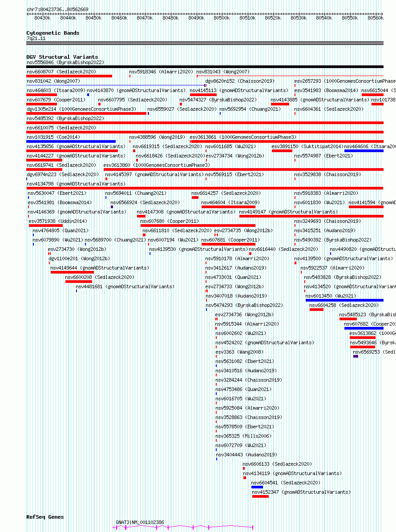Open variant nsv4143885 (gnomADStructuralVariants)

coord(320,100)
